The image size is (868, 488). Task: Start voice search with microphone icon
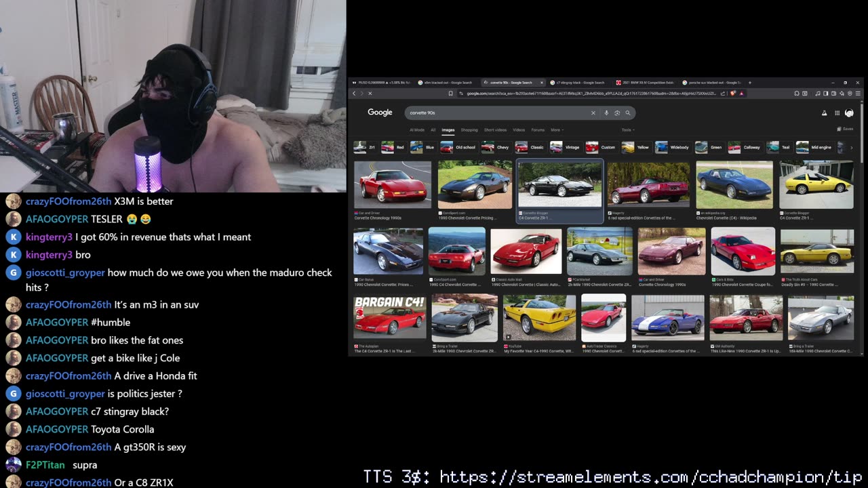click(x=606, y=113)
